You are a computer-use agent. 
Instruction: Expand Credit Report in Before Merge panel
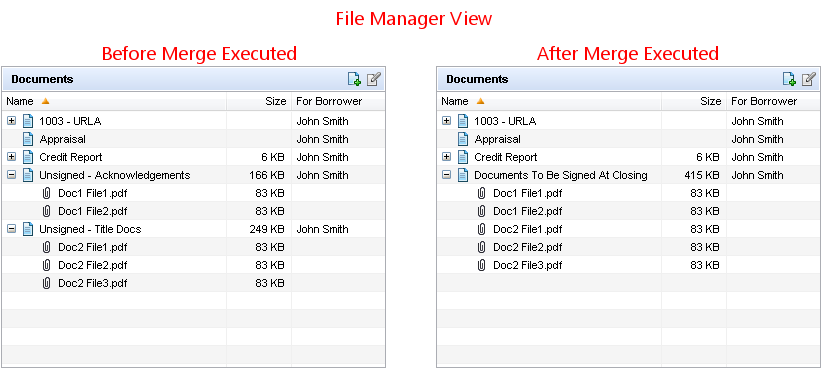pos(12,157)
